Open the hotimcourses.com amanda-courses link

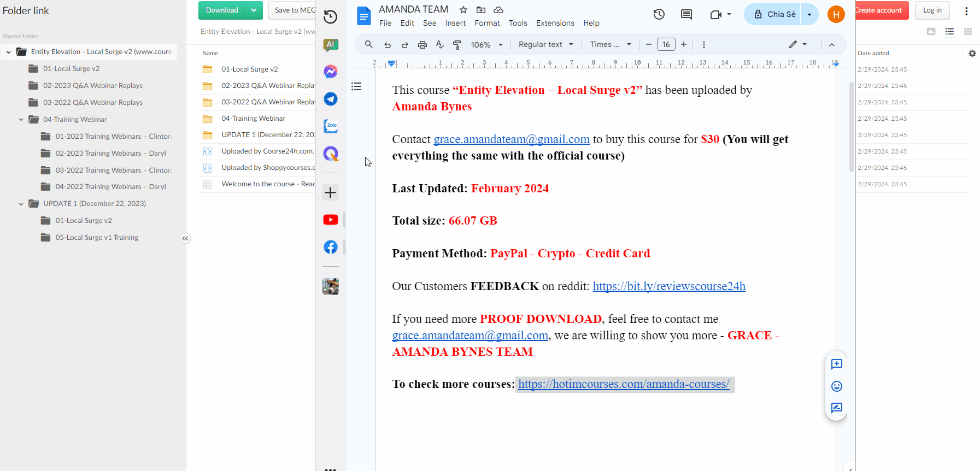pos(624,384)
